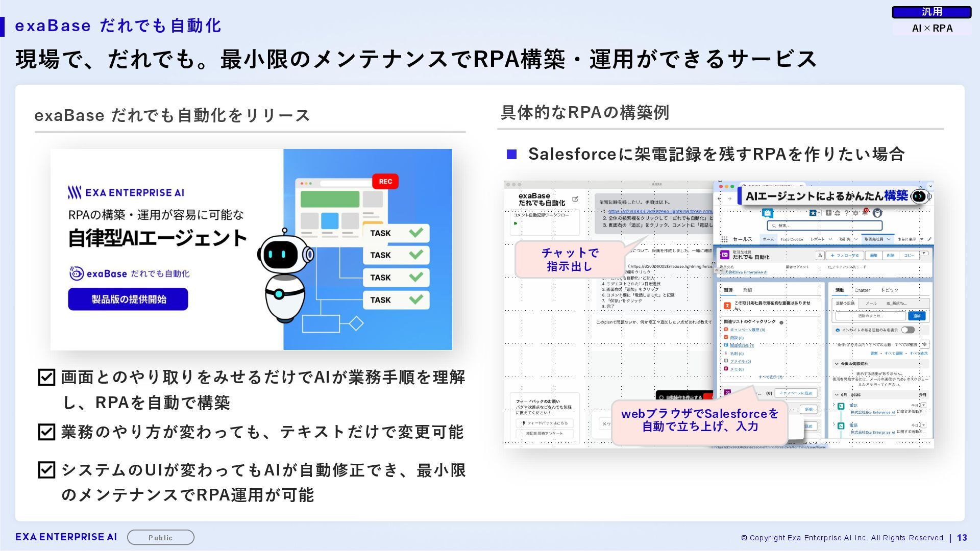Collapse the 6月・2025 activity section

coord(837,394)
